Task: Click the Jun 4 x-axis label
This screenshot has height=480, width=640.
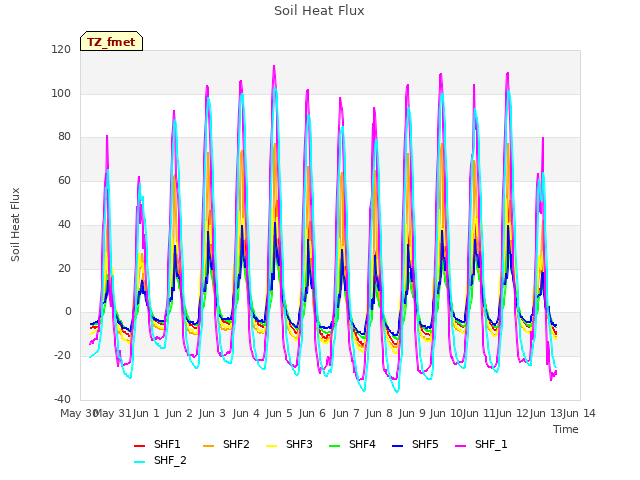Action: [246, 413]
